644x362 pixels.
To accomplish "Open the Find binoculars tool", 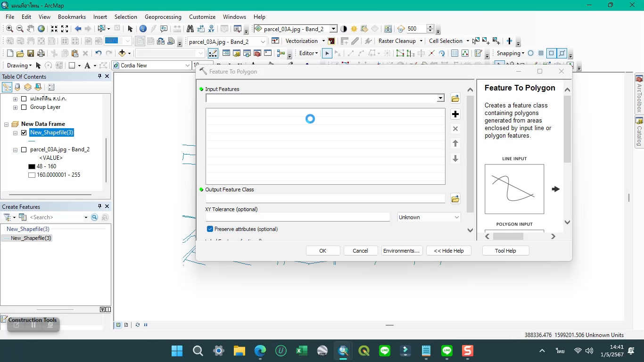I will coord(190,29).
